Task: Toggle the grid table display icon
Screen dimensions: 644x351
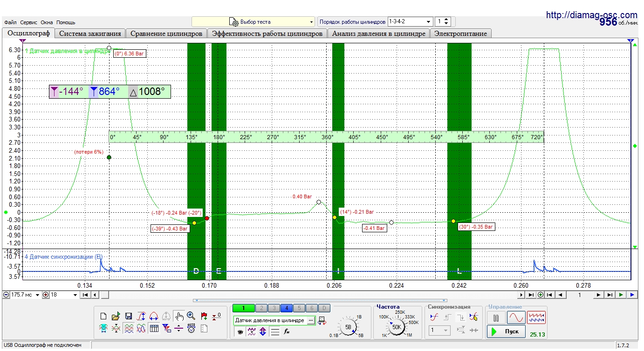Action: pyautogui.click(x=154, y=328)
